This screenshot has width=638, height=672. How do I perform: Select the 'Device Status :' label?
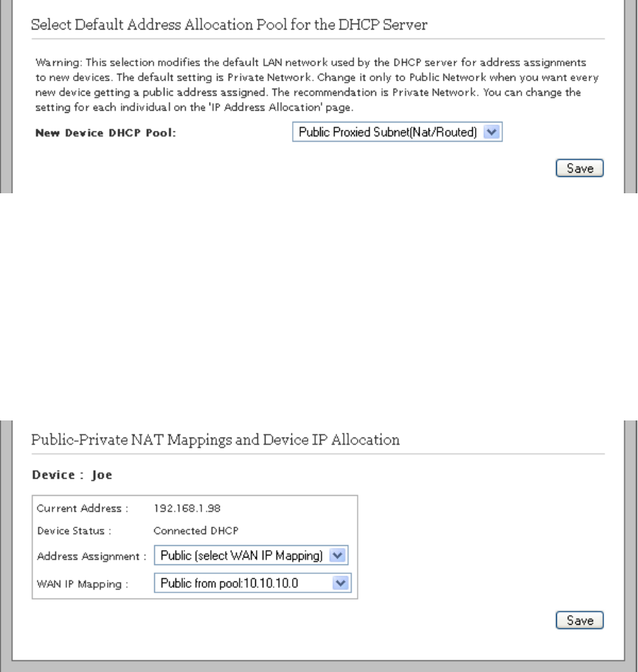[x=74, y=530]
